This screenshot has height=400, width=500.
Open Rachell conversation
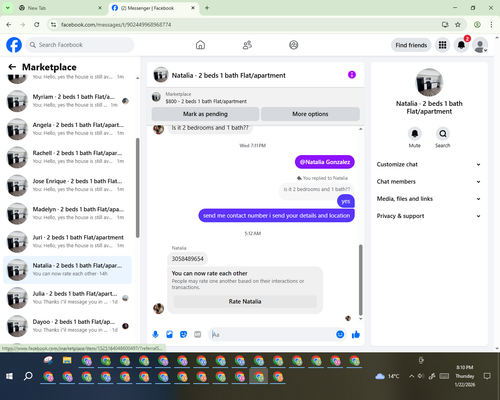(x=68, y=157)
